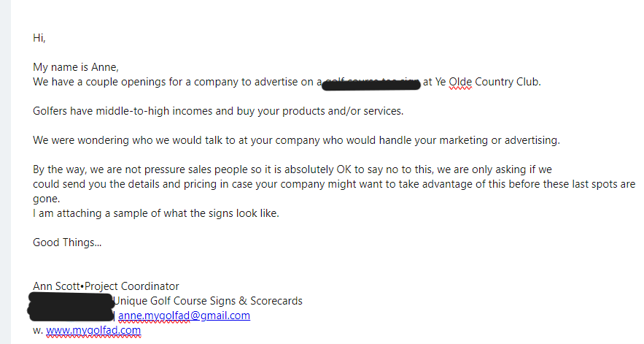644x344 pixels.
Task: Open the www.mygolfad.com website link
Action: [93, 330]
